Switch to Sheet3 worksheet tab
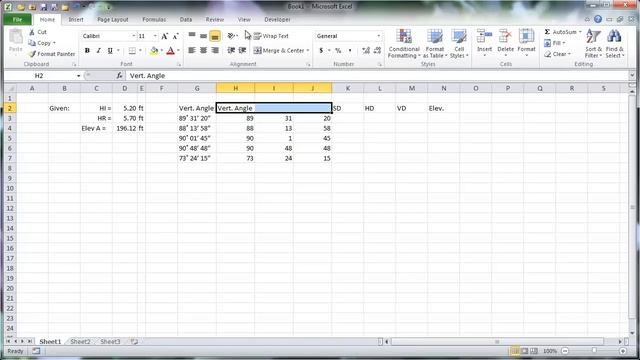The image size is (640, 360). point(110,342)
